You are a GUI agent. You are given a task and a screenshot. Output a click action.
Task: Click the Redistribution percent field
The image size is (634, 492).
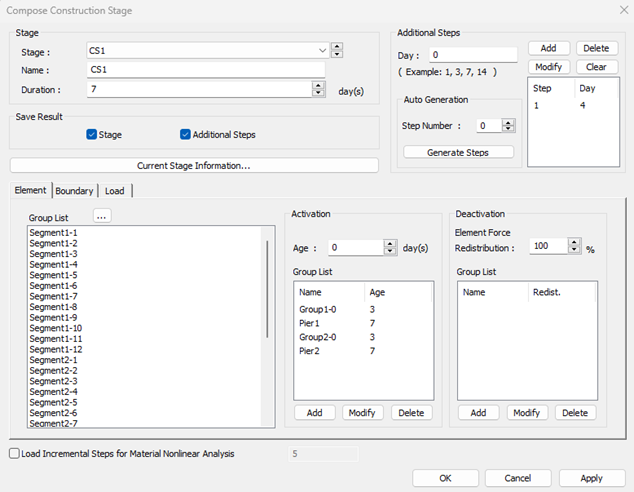click(548, 246)
